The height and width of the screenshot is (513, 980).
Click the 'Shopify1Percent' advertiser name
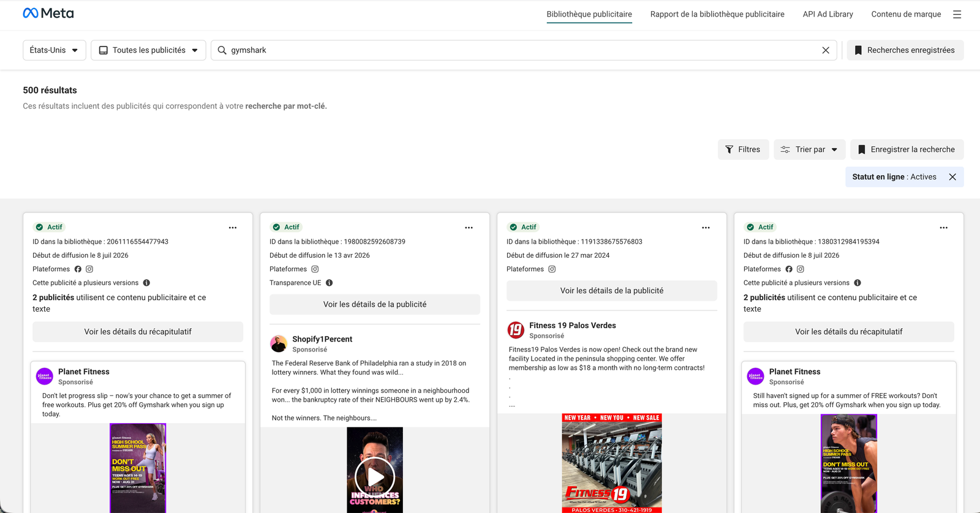(x=322, y=339)
